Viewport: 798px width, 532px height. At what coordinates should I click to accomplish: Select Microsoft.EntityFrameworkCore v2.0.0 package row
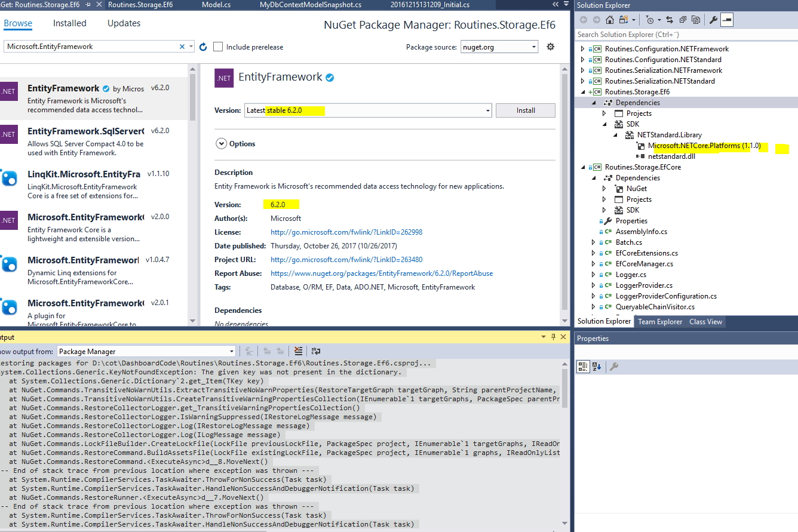click(x=94, y=227)
